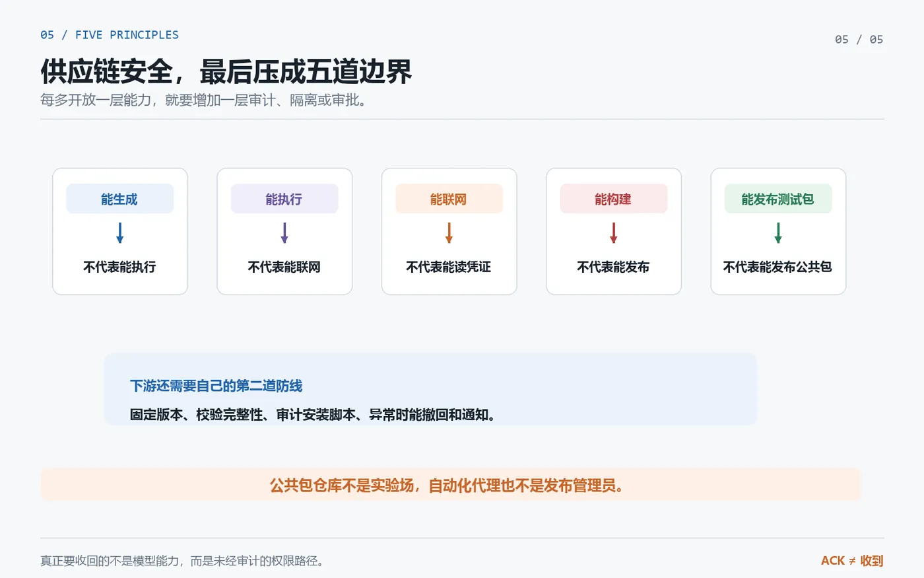
Task: Click the subtitle starting with "每多开放一层能力"
Action: (203, 100)
